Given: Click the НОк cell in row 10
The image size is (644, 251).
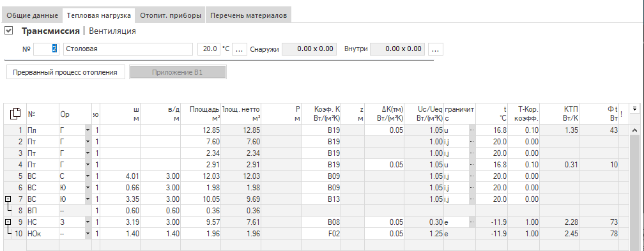Looking at the screenshot, I should (x=43, y=234).
